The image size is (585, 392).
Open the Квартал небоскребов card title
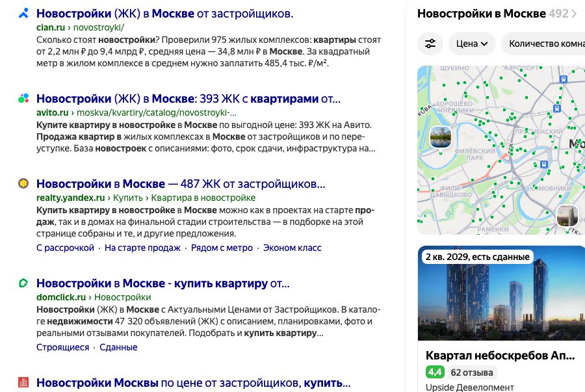pos(500,356)
